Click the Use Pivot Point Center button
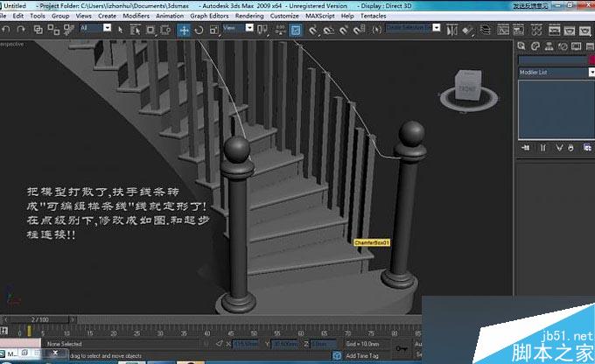Image resolution: width=595 pixels, height=364 pixels. [x=262, y=30]
